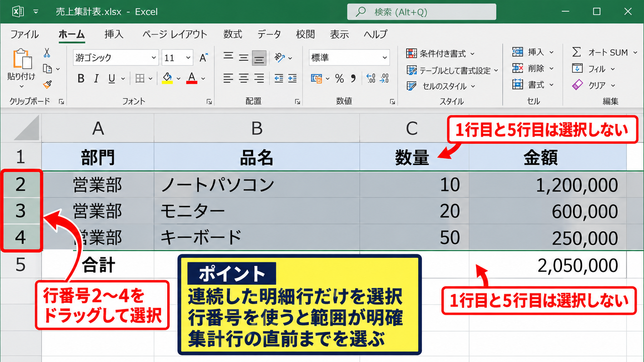
Task: Increase indent icon in alignment group
Action: [292, 78]
